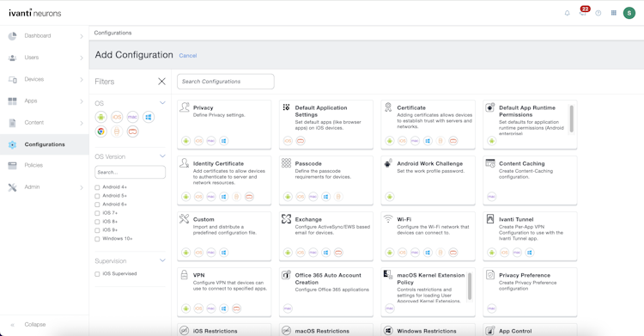Open the user avatar labeled S

click(x=629, y=13)
